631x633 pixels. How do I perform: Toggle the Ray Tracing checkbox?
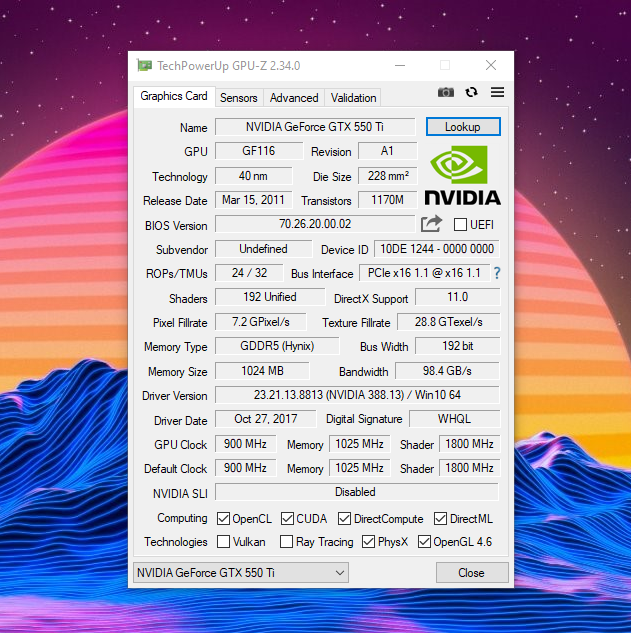286,542
